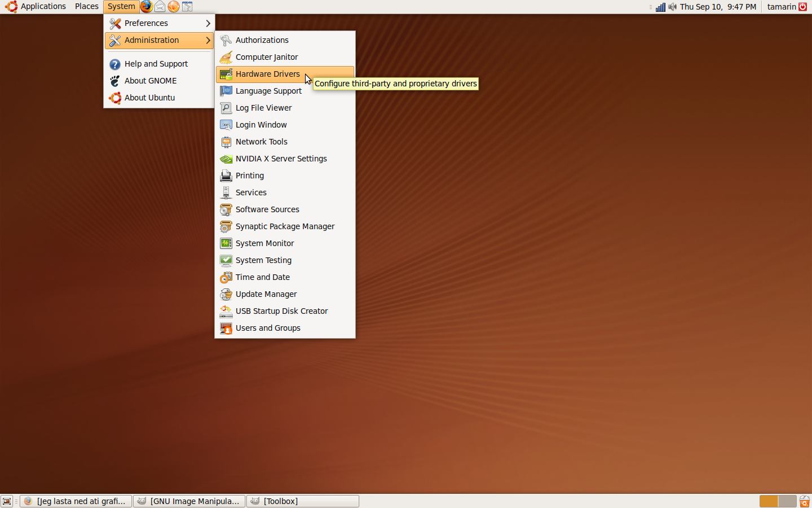The width and height of the screenshot is (812, 508).
Task: Click the Synaptic Package Manager icon
Action: [x=226, y=226]
